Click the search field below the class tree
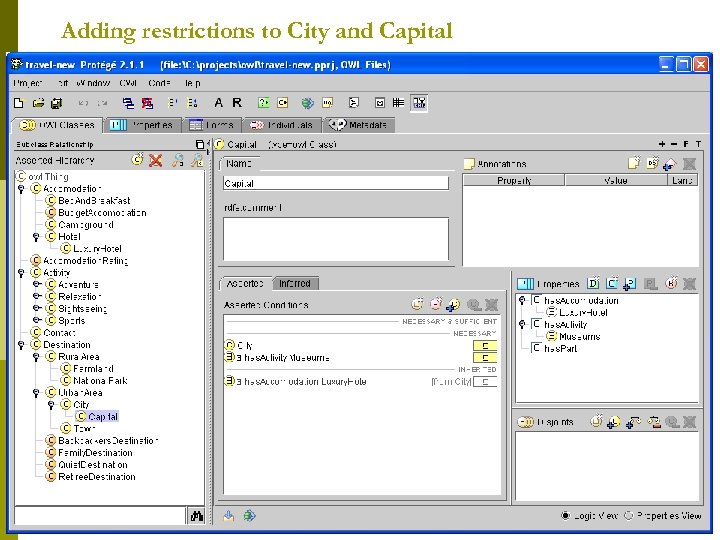This screenshot has height=540, width=720. pos(100,516)
